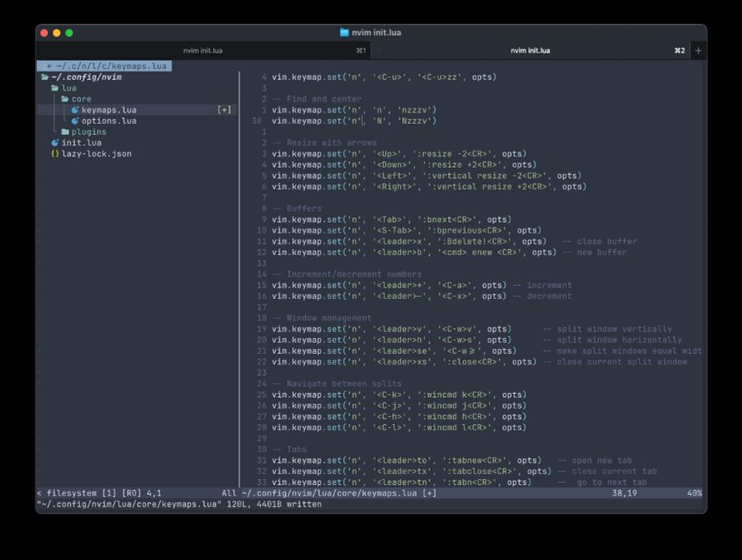Click the 'Resize with arrows' comment
Viewport: 742px width, 560px height.
324,143
